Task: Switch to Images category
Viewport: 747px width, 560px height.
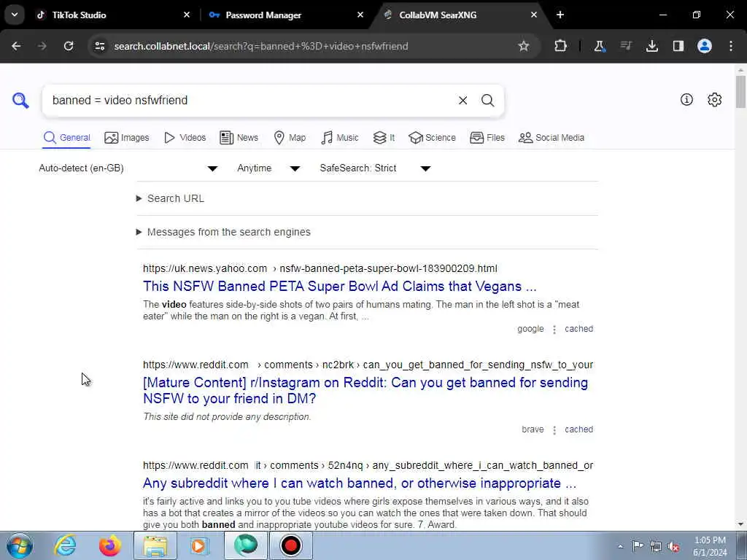Action: pyautogui.click(x=127, y=138)
